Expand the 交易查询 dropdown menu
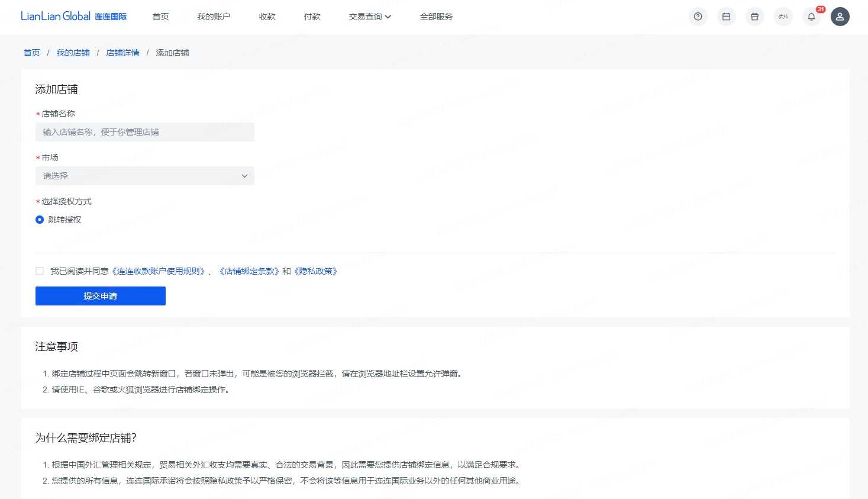 click(x=370, y=17)
